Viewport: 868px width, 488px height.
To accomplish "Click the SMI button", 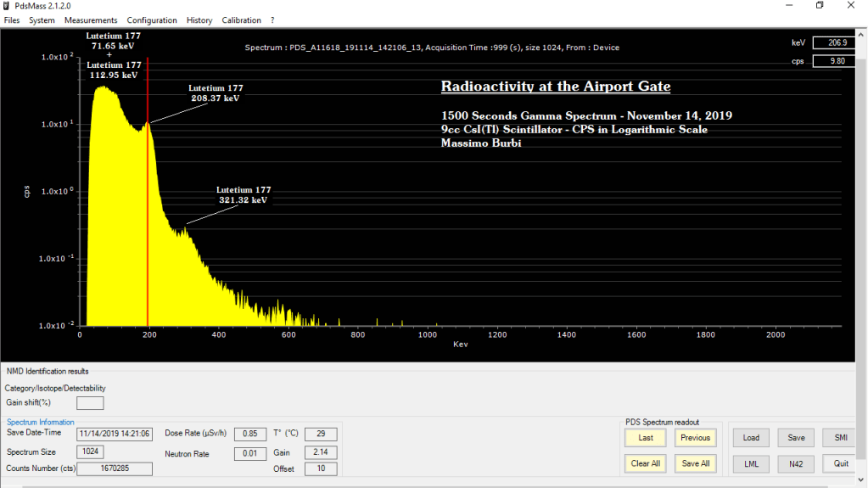I will coord(840,438).
